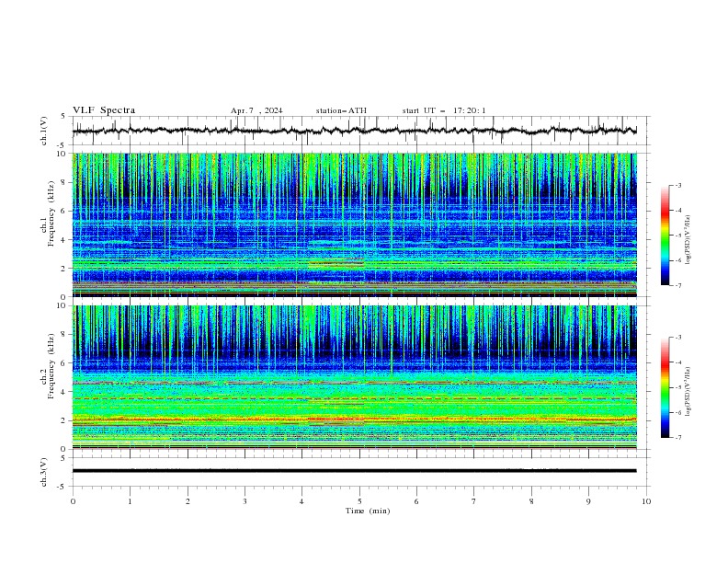728x563 pixels.
Task: Click the ch.3 flat black waveform trace
Action: click(x=354, y=471)
